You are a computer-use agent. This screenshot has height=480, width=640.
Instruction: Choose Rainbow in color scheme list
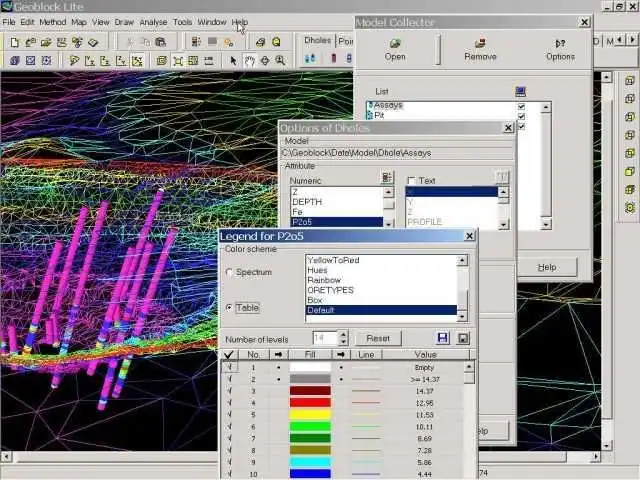(322, 280)
